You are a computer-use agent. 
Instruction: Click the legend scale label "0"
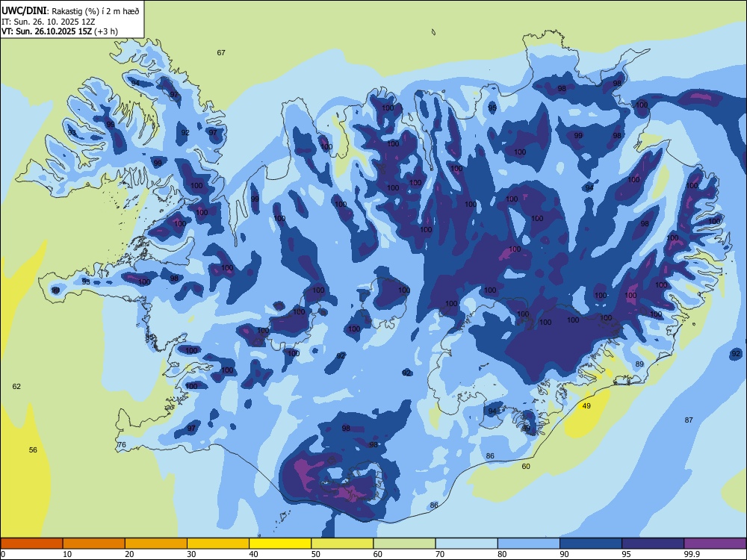point(3,554)
